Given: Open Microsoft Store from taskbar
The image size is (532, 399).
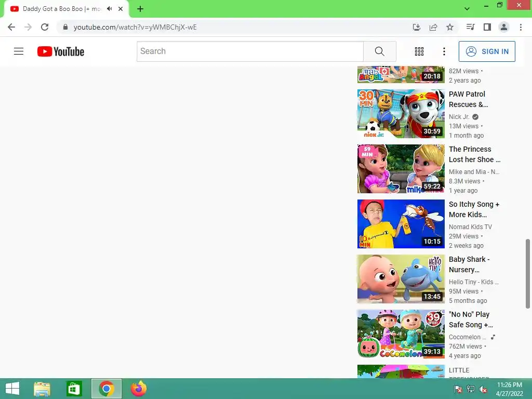Looking at the screenshot, I should [x=74, y=389].
